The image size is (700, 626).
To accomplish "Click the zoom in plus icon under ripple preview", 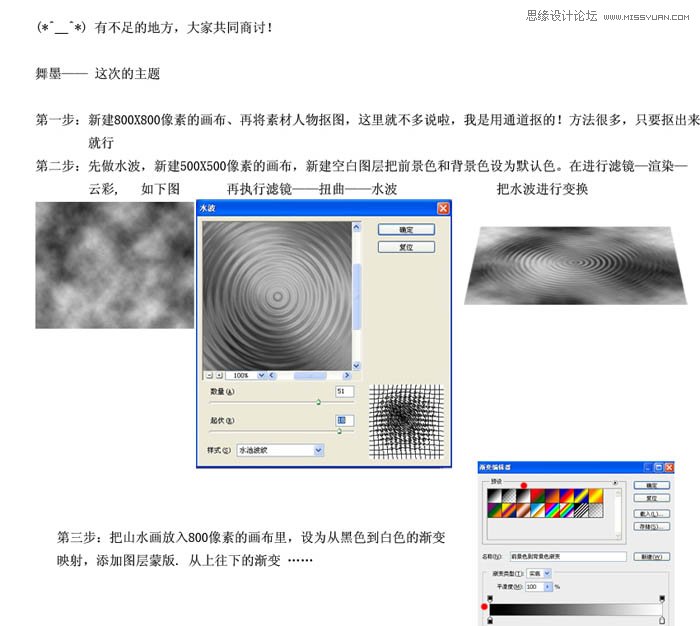I will click(x=218, y=375).
